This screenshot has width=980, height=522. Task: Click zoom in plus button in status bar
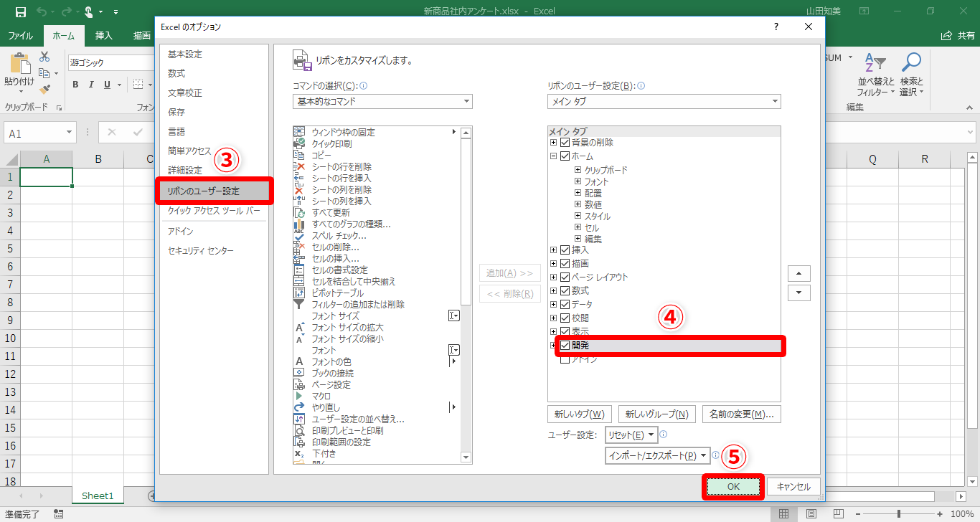coord(940,514)
